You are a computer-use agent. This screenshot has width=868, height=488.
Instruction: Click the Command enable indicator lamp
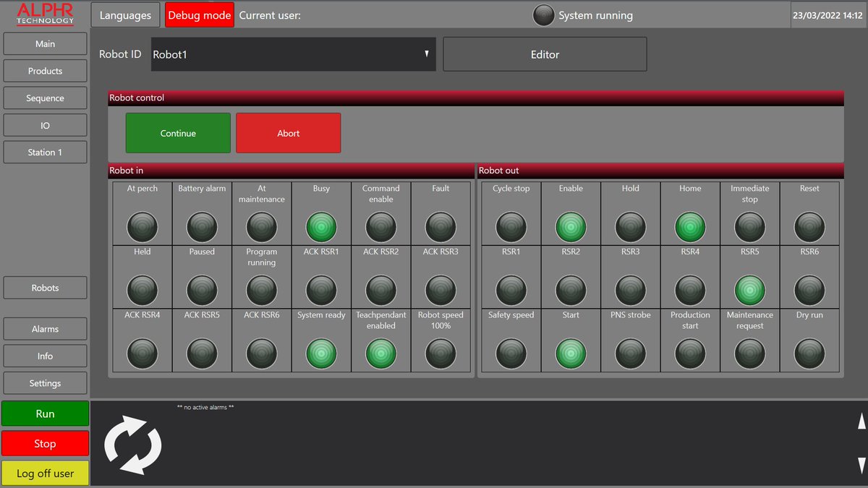click(x=381, y=227)
